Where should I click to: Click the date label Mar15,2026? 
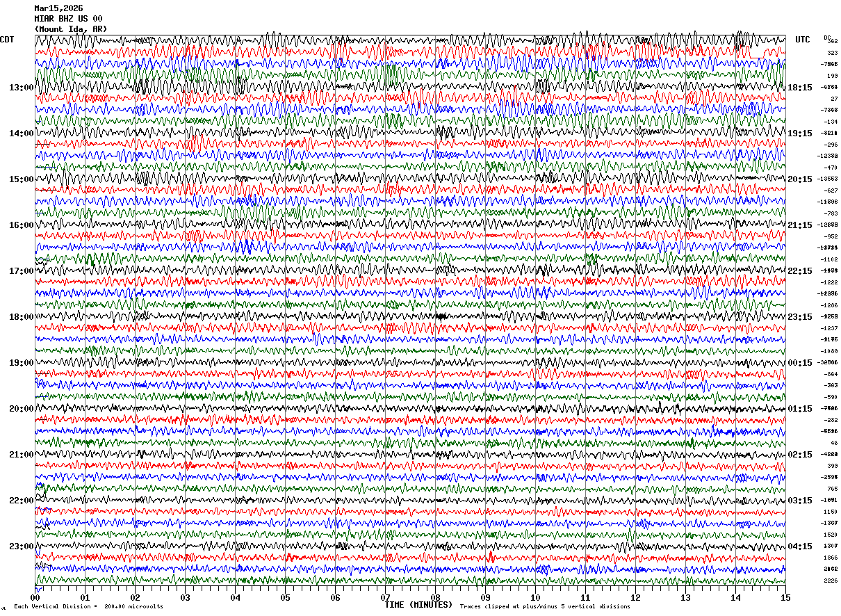tap(58, 8)
